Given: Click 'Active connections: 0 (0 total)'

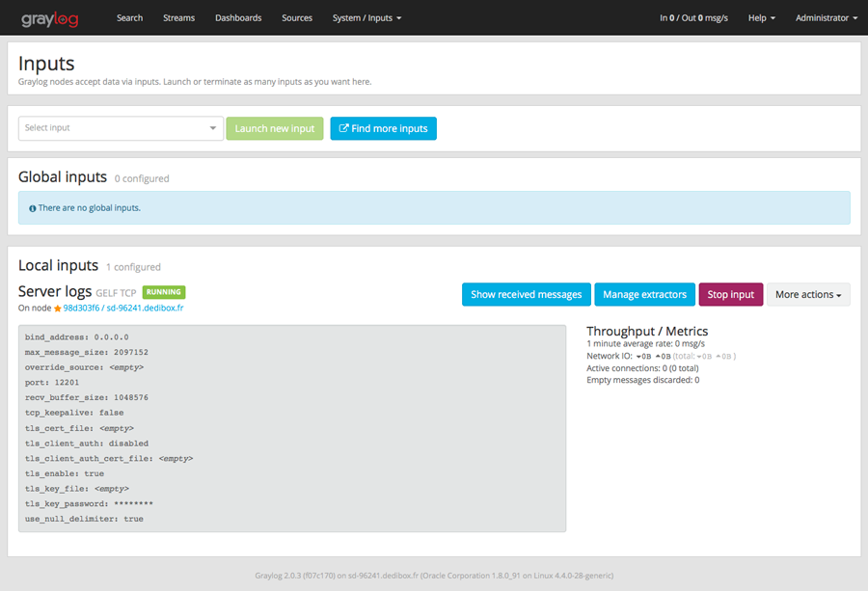Looking at the screenshot, I should click(x=642, y=368).
